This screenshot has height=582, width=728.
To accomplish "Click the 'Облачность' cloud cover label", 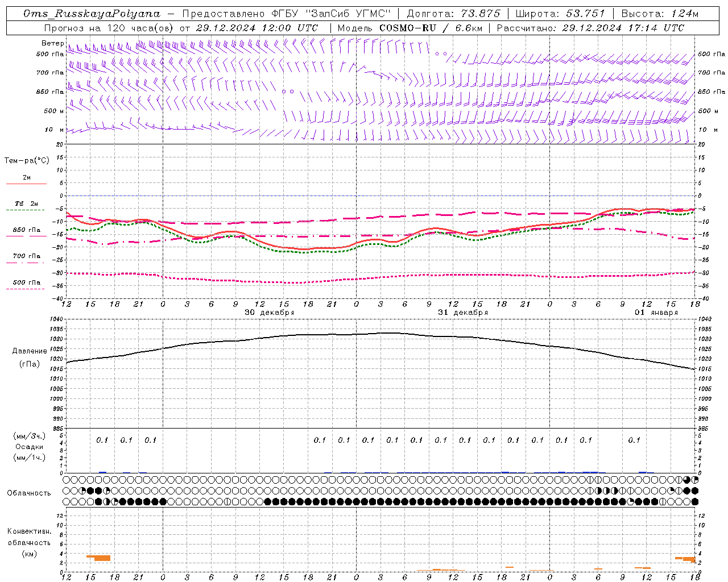I will click(29, 493).
